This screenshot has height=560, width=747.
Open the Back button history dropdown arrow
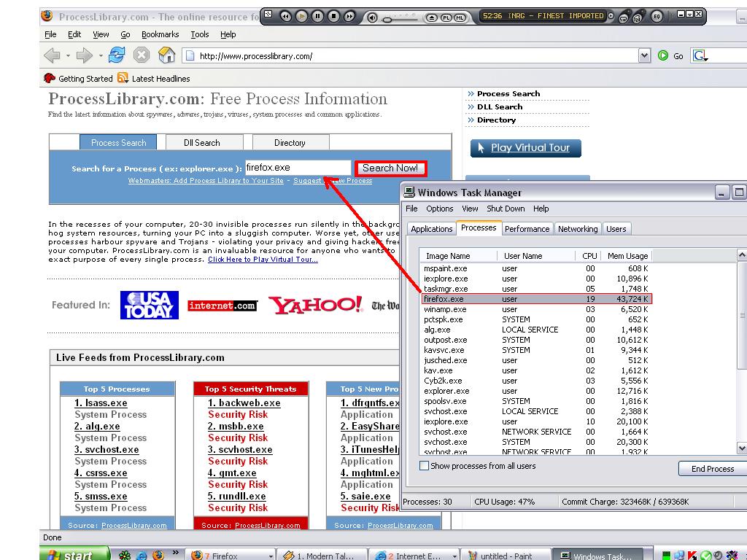tap(69, 55)
